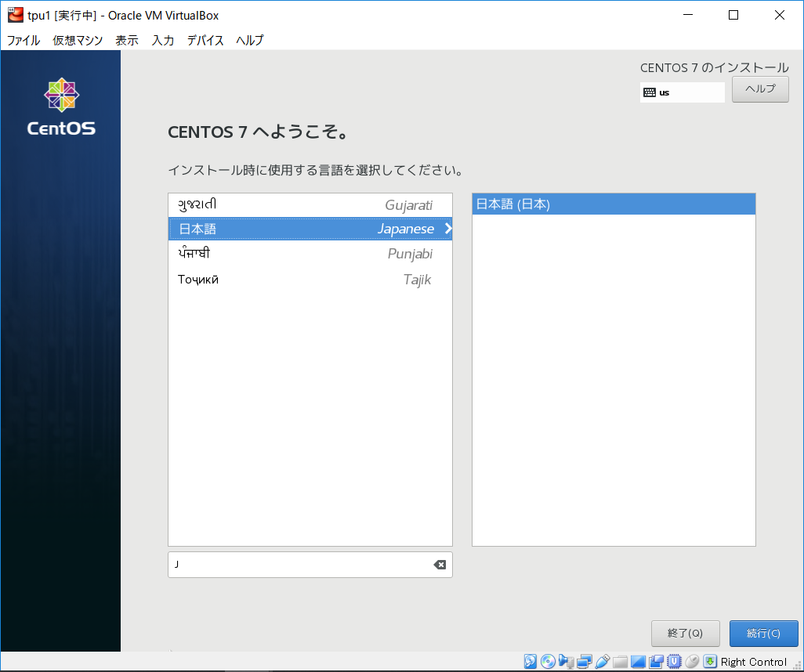Click the USB devices status icon
The image size is (804, 672).
[x=602, y=662]
